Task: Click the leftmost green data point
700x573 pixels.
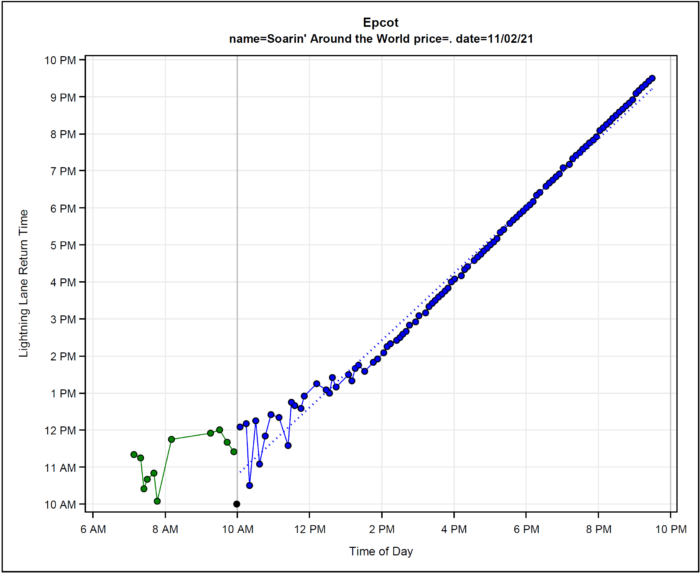Action: click(x=134, y=454)
